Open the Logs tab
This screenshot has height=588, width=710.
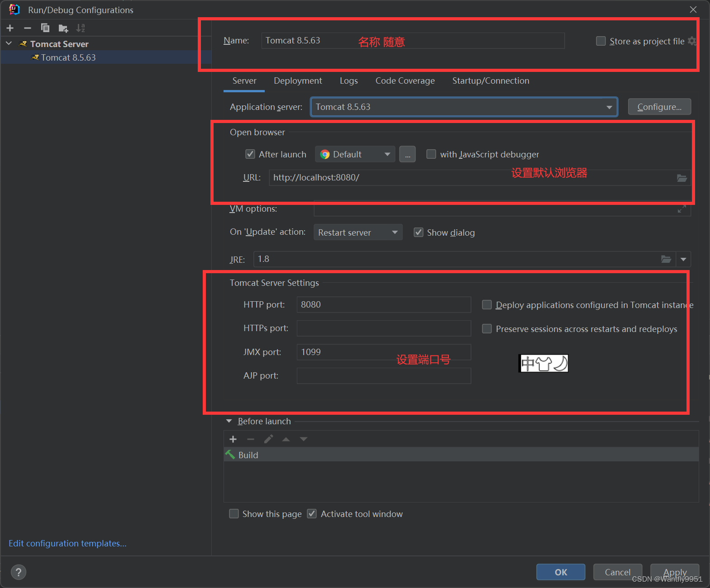(349, 81)
